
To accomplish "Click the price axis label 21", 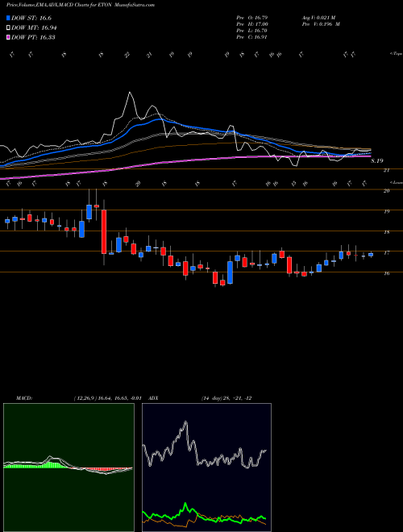I will point(386,170).
